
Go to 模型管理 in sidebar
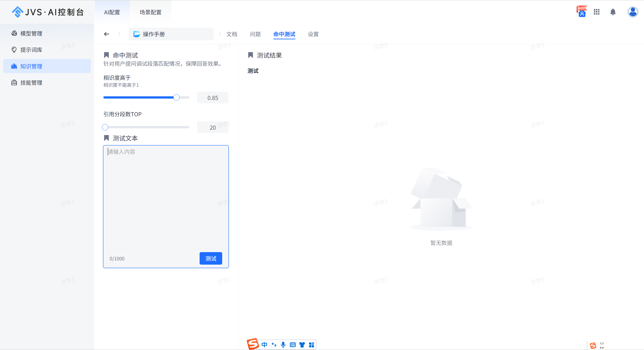(31, 33)
